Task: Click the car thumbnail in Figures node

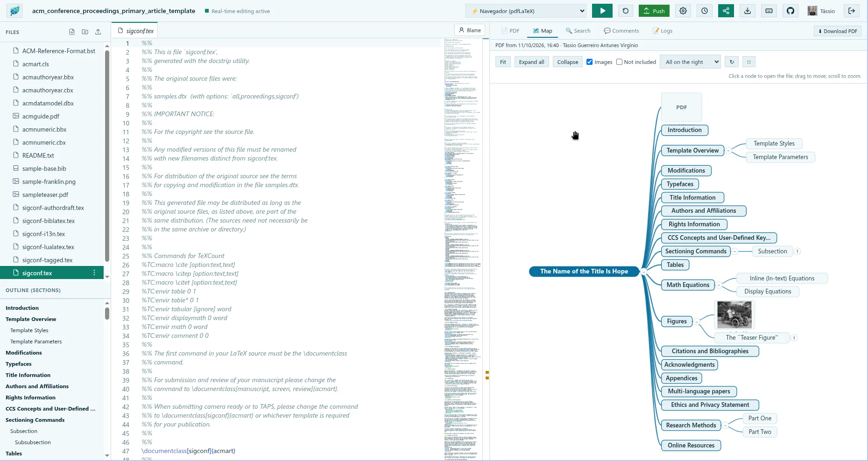Action: (734, 314)
